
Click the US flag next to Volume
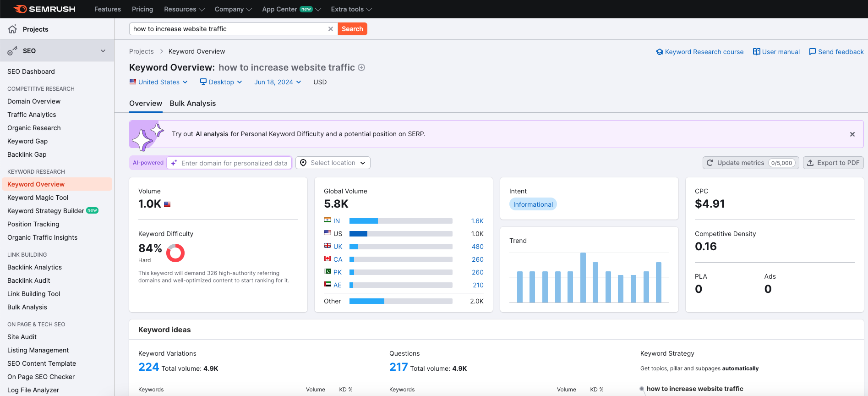(167, 204)
